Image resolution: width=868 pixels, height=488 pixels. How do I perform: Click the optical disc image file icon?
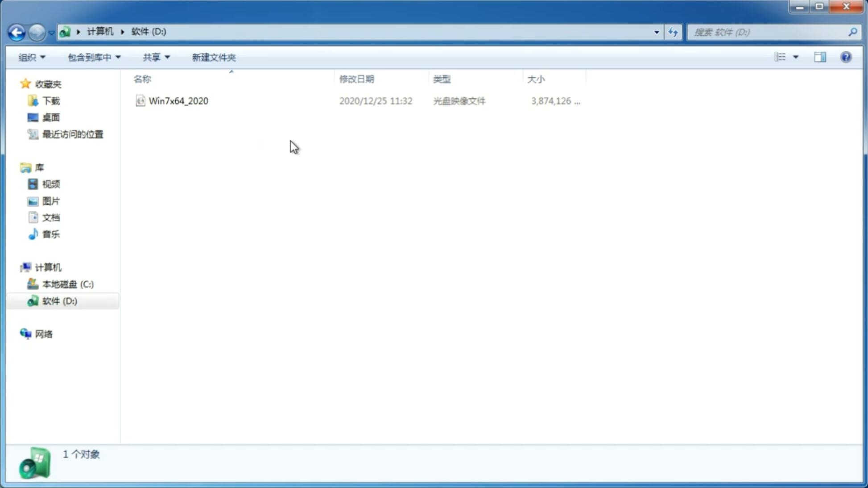(x=140, y=101)
